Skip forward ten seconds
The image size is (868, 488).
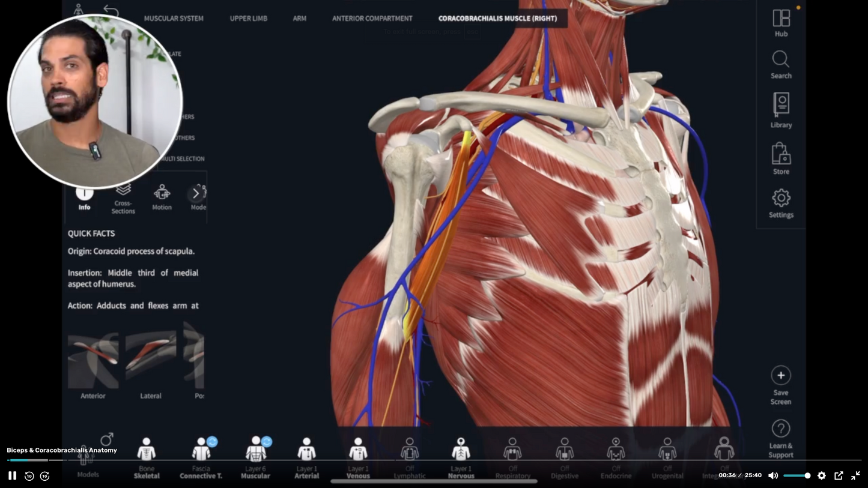point(44,475)
